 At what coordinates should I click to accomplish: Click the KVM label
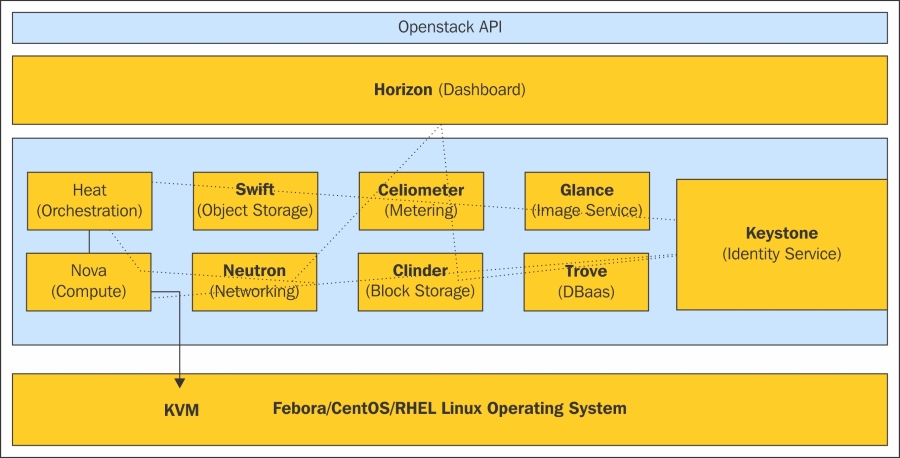[181, 410]
